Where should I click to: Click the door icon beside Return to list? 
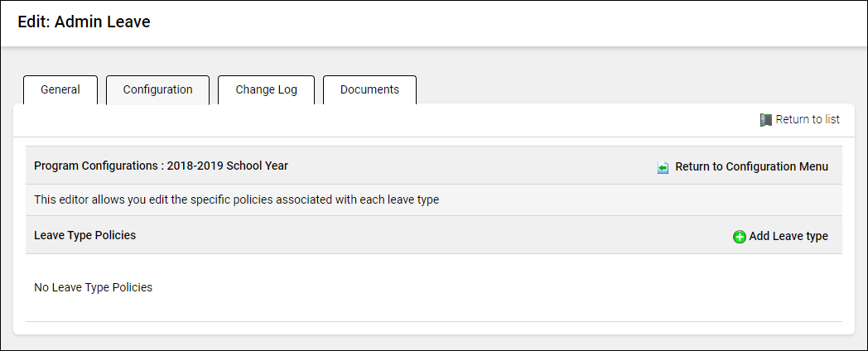coord(765,120)
